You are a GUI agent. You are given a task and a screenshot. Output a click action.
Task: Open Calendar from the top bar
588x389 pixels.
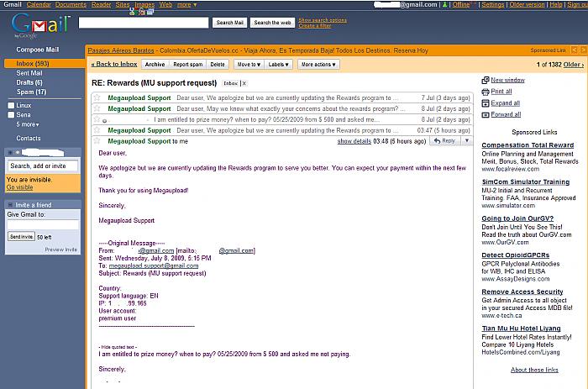39,4
